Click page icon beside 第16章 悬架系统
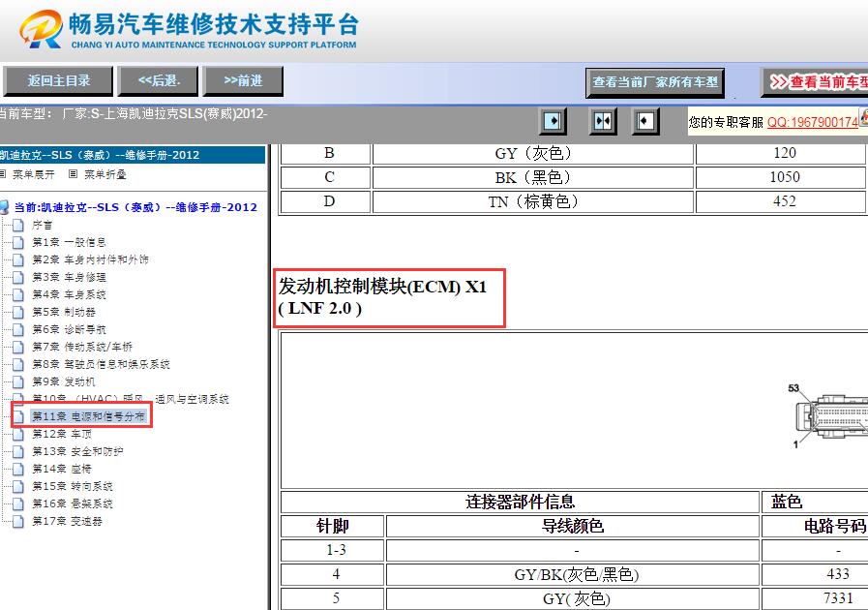Viewport: 868px width, 610px height. (x=18, y=503)
